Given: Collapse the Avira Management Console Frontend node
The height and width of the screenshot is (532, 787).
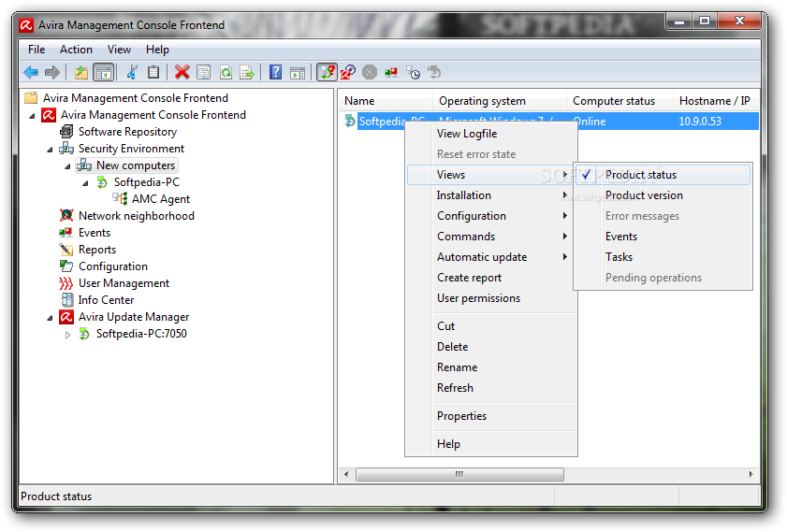Looking at the screenshot, I should [32, 115].
